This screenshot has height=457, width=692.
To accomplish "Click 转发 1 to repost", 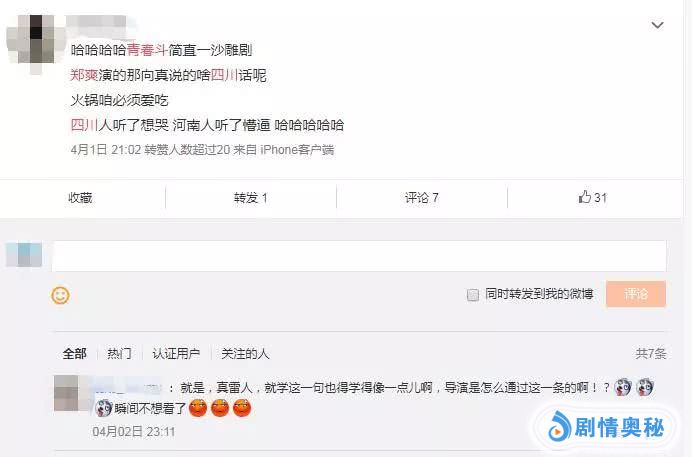I will 251,198.
